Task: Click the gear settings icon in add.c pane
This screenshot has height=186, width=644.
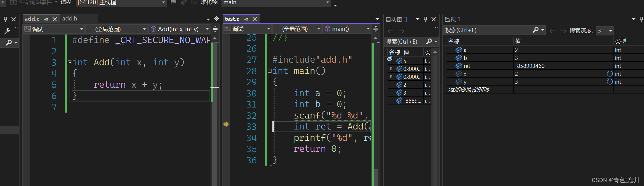Action: [216, 19]
